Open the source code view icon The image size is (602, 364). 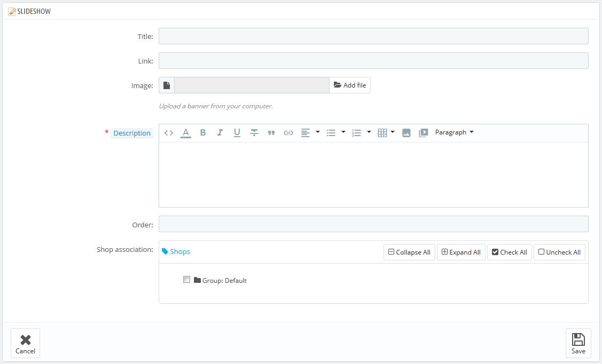coord(169,133)
